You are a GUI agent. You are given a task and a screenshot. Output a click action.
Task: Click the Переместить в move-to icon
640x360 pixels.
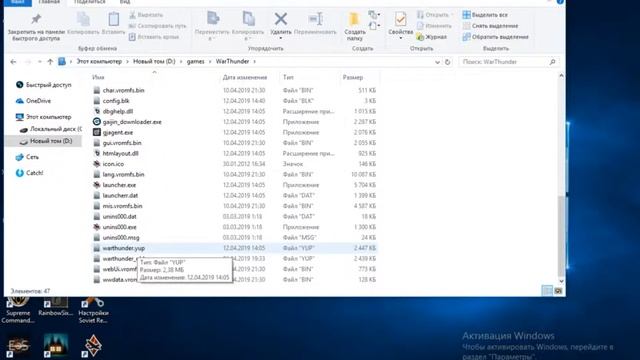213,19
